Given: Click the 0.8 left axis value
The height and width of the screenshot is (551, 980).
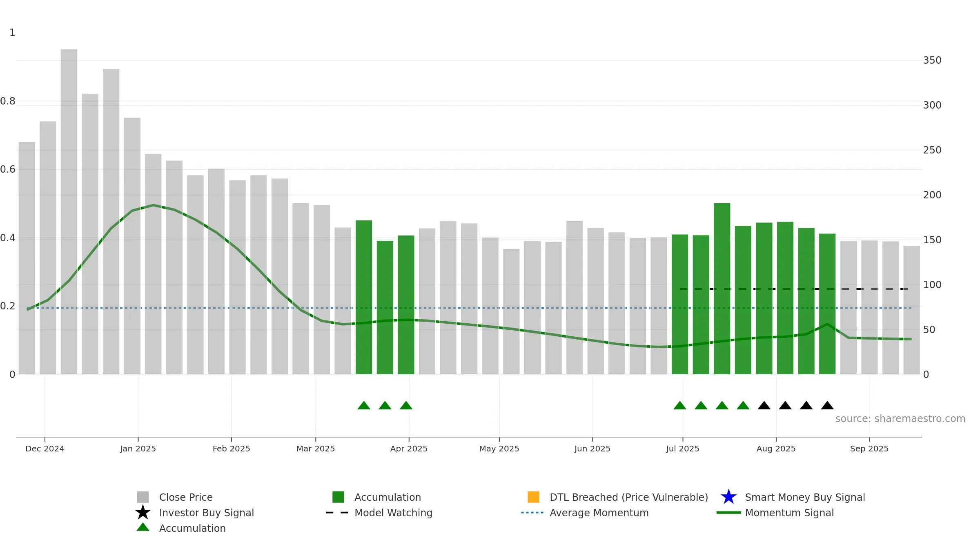Looking at the screenshot, I should coord(8,101).
